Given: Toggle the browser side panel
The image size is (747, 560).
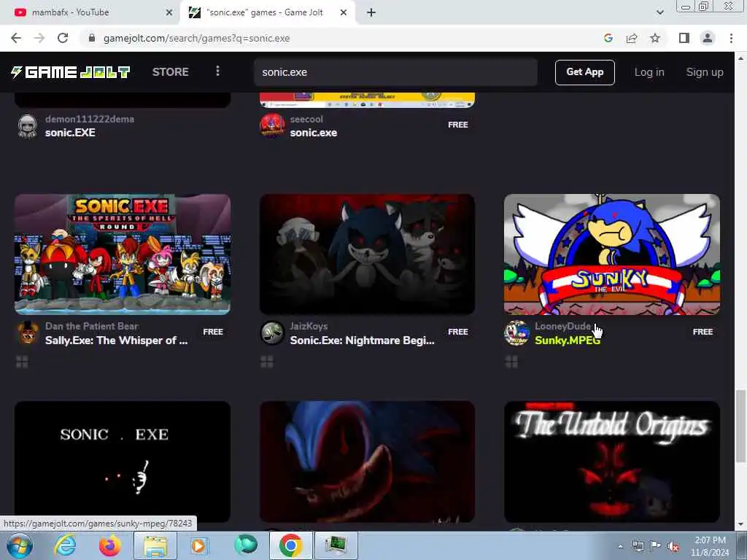Looking at the screenshot, I should [x=684, y=38].
